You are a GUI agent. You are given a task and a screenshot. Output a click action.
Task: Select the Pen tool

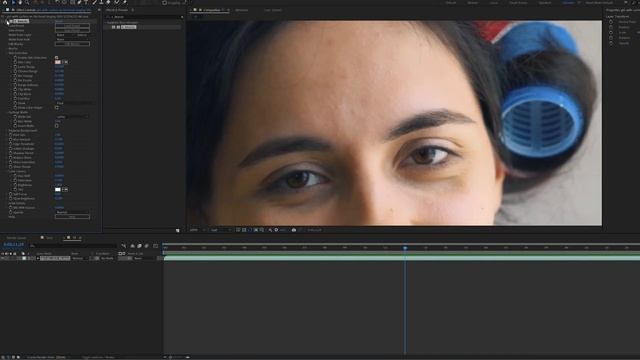click(x=79, y=2)
